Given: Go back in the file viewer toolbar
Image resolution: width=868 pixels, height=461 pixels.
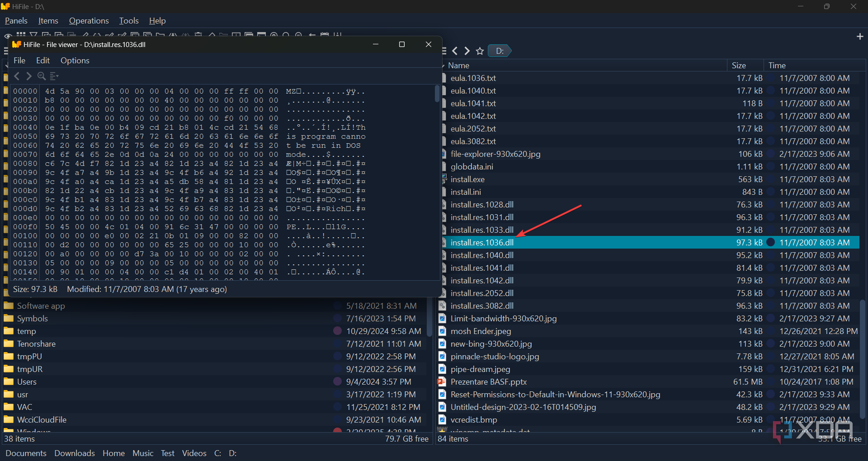Looking at the screenshot, I should [17, 76].
